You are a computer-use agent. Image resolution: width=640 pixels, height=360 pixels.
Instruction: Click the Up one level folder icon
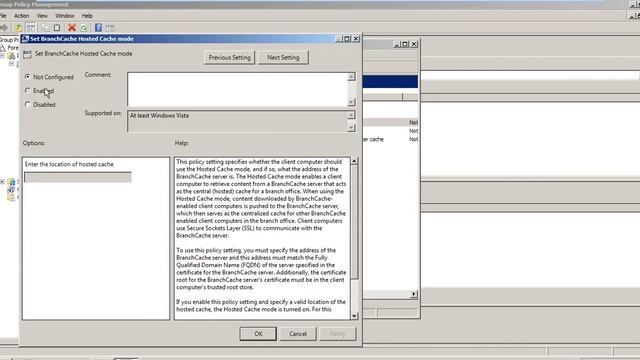[x=18, y=28]
